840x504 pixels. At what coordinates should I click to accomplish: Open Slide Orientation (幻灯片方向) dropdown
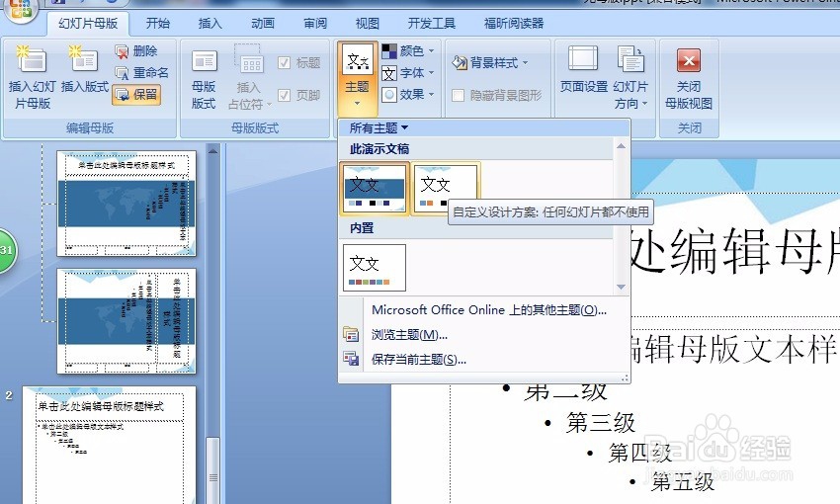[630, 78]
